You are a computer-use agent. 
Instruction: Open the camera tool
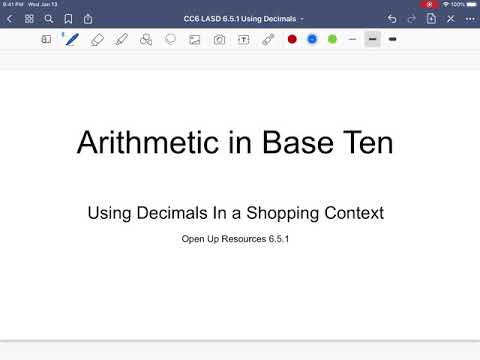point(219,40)
